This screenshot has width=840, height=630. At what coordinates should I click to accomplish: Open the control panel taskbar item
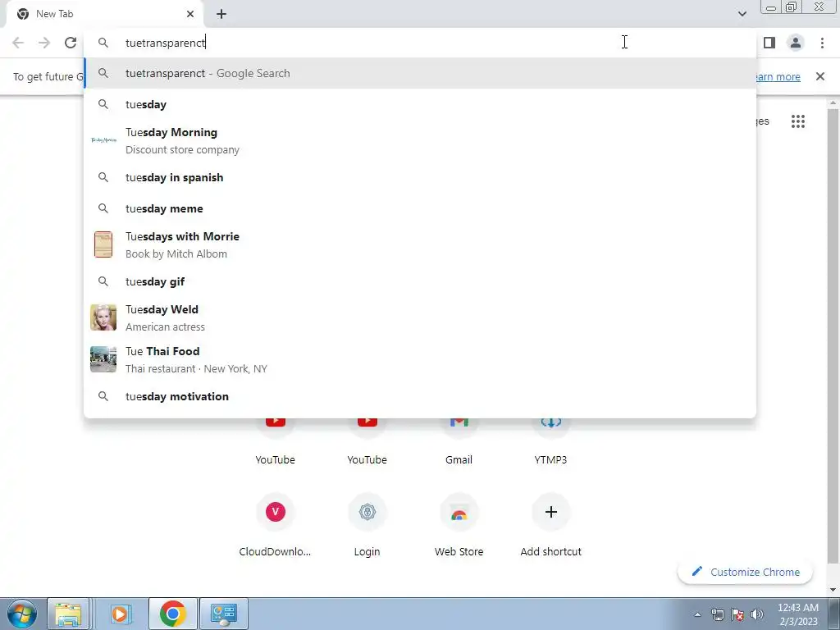(x=224, y=614)
